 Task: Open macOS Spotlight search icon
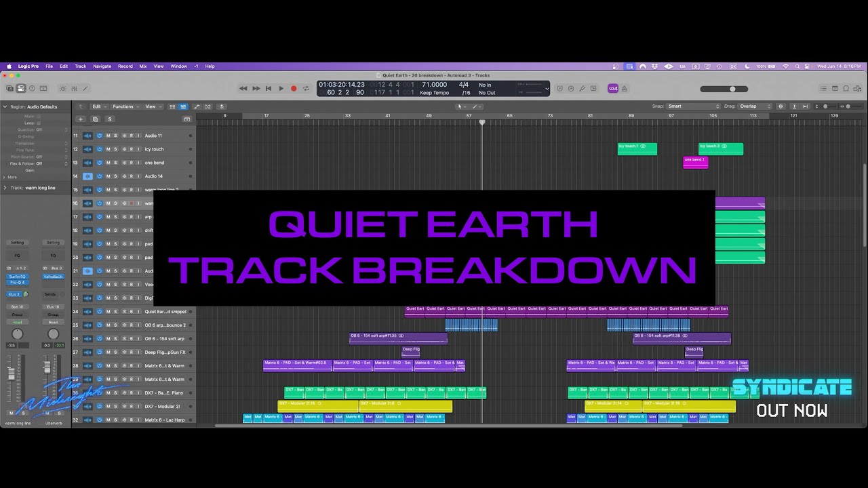click(797, 66)
